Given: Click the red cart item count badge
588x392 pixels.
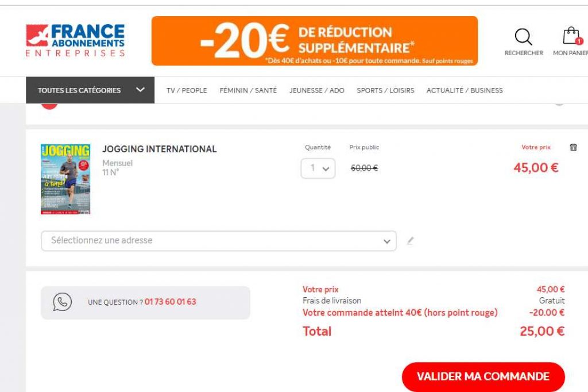Looking at the screenshot, I should (x=579, y=41).
